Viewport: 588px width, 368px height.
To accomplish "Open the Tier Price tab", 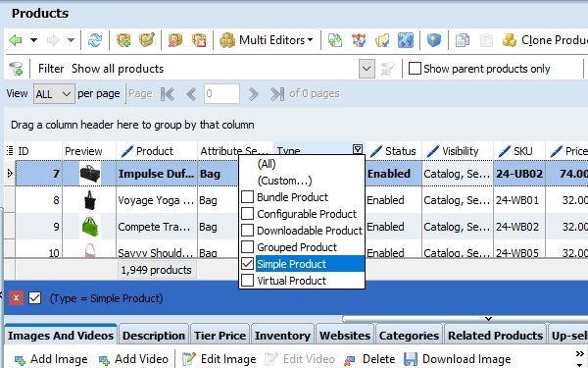I will (x=220, y=336).
